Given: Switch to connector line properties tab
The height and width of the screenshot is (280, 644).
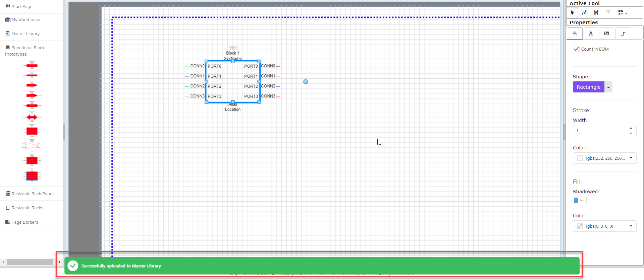Looking at the screenshot, I should pos(623,33).
